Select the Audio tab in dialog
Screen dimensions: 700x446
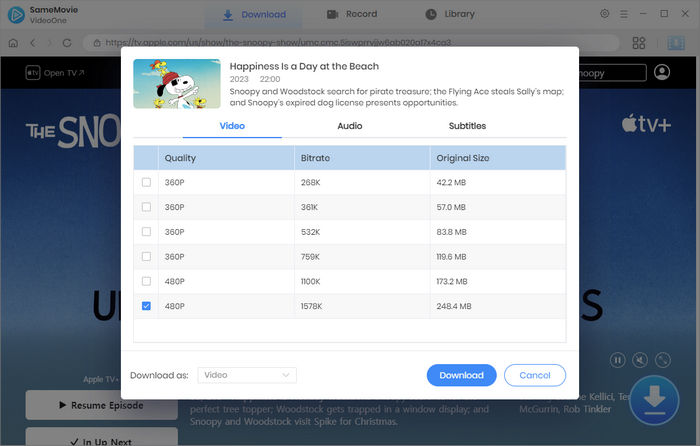[350, 126]
